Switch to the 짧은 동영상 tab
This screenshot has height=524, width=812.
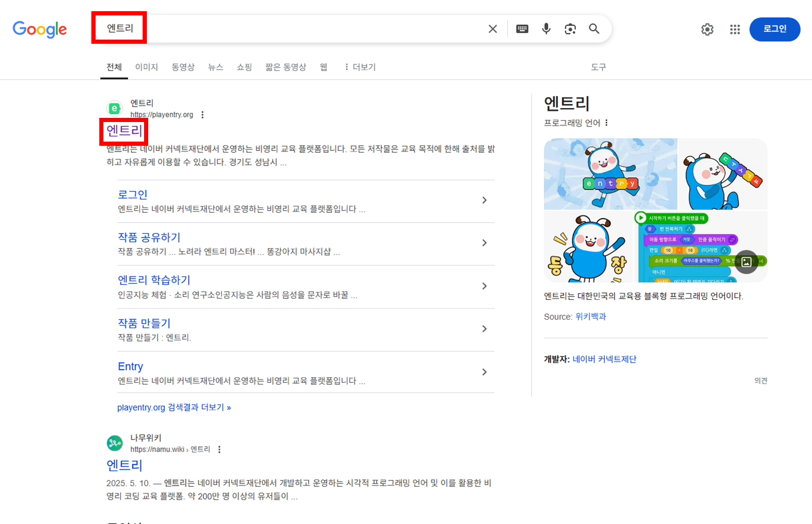286,67
